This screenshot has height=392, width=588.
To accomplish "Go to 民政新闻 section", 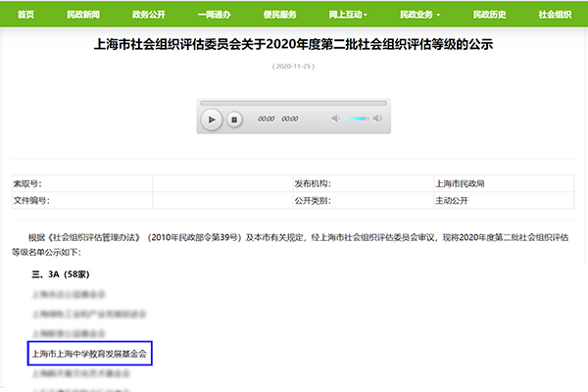I will [x=83, y=15].
